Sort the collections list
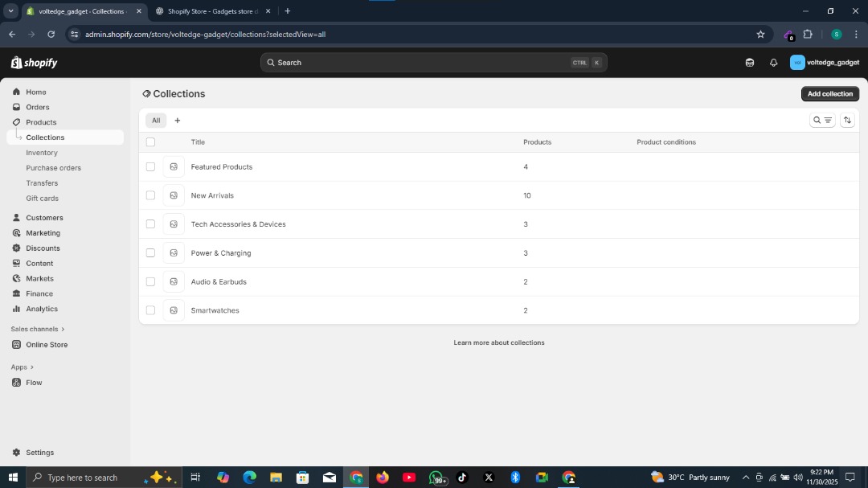 tap(847, 120)
